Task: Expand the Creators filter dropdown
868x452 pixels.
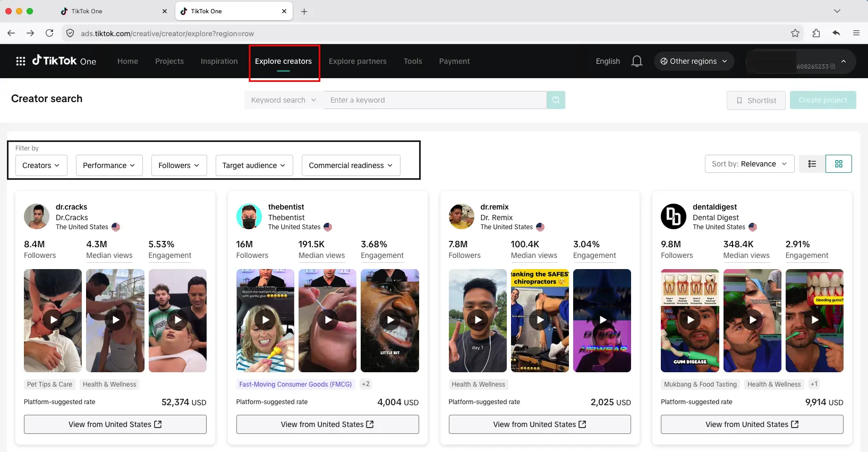Action: point(41,165)
